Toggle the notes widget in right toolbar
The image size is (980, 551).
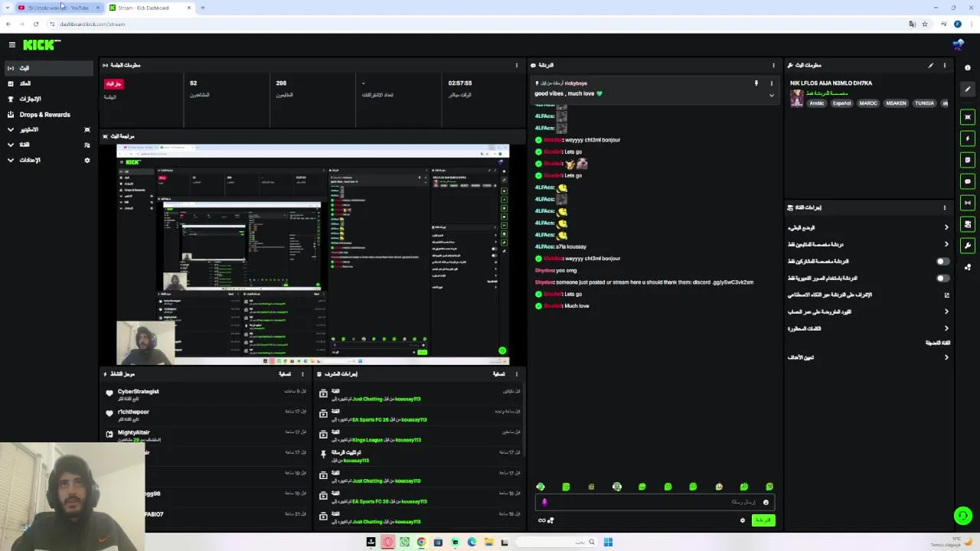click(x=968, y=160)
